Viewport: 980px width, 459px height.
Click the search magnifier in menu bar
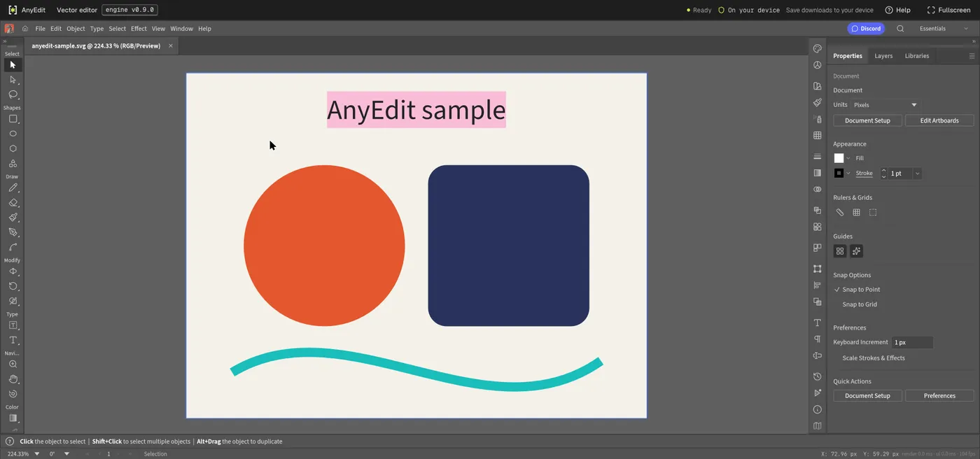pos(900,29)
